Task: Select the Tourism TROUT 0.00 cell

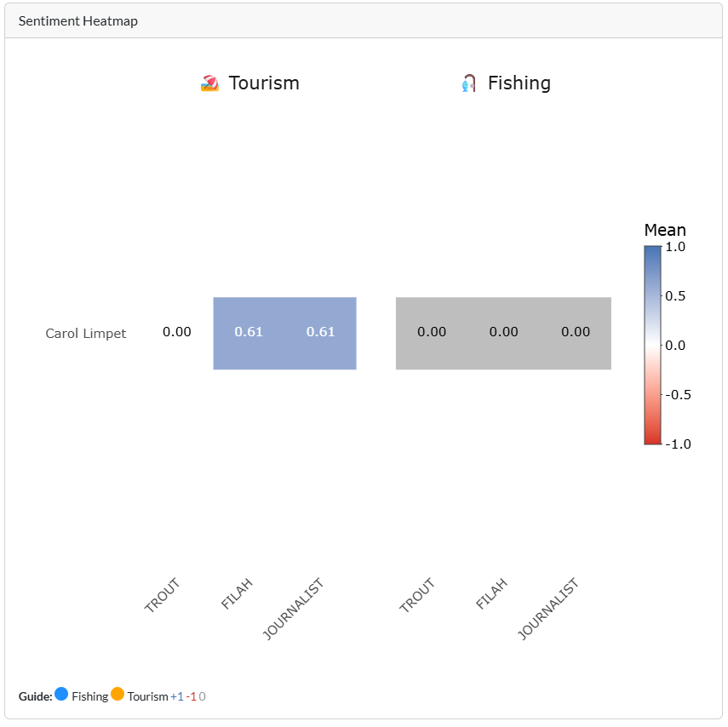Action: point(177,333)
